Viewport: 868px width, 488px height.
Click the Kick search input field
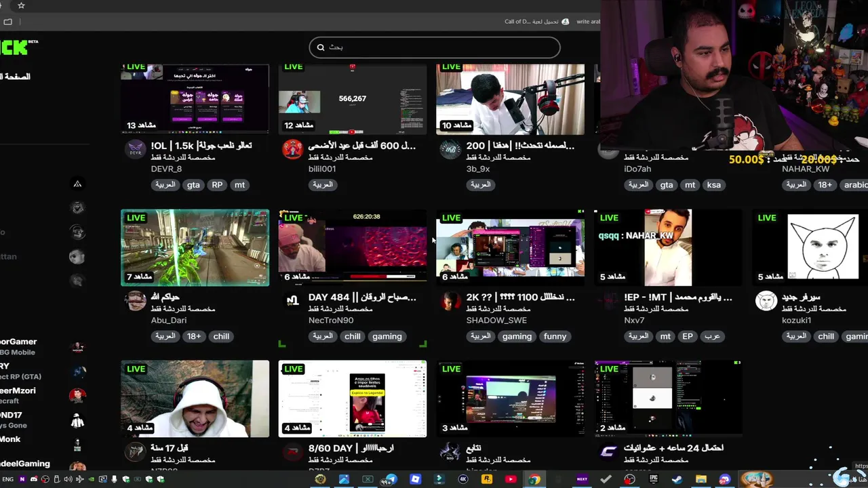click(x=435, y=47)
